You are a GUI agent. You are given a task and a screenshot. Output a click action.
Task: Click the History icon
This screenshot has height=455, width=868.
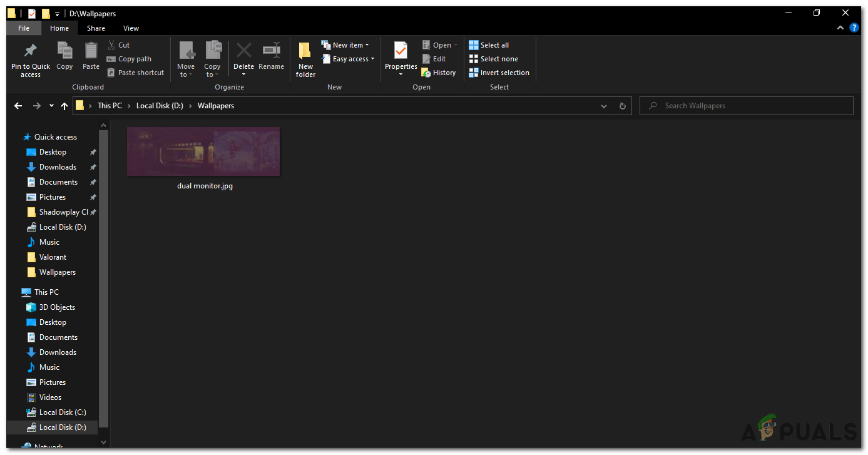[x=438, y=72]
